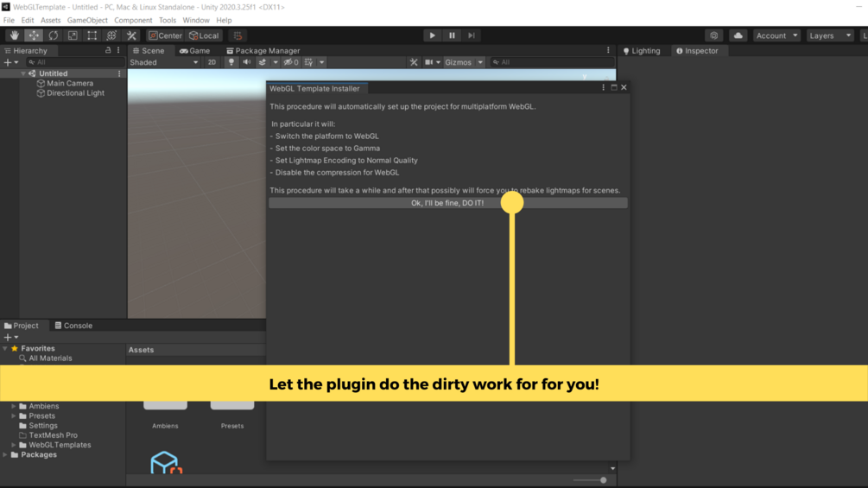Select the TextMesh Pro folder
868x488 pixels.
pyautogui.click(x=54, y=435)
